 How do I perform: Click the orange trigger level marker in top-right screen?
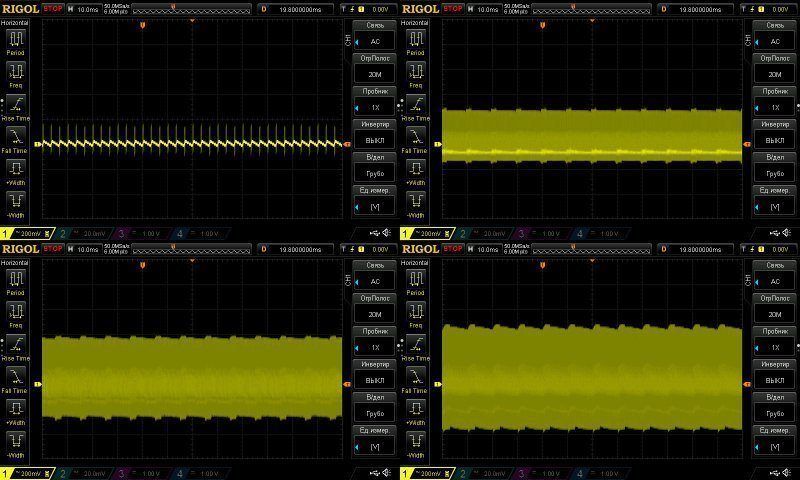point(747,144)
